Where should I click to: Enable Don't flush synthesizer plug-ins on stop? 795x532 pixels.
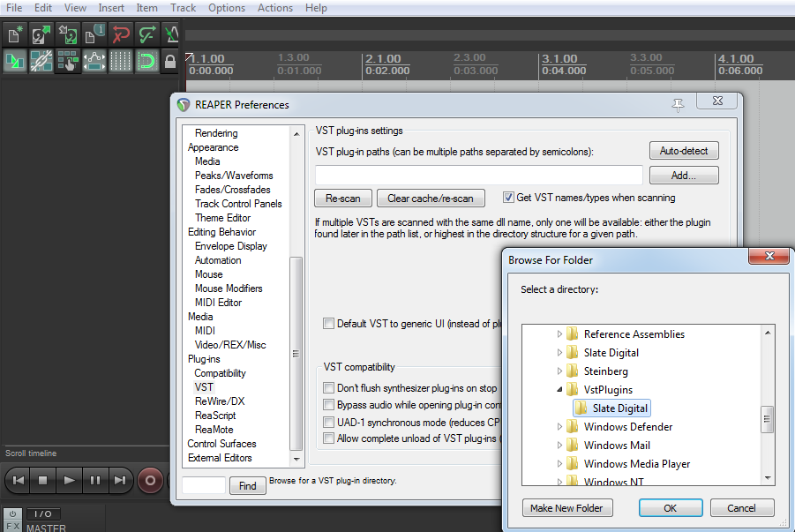(x=328, y=388)
